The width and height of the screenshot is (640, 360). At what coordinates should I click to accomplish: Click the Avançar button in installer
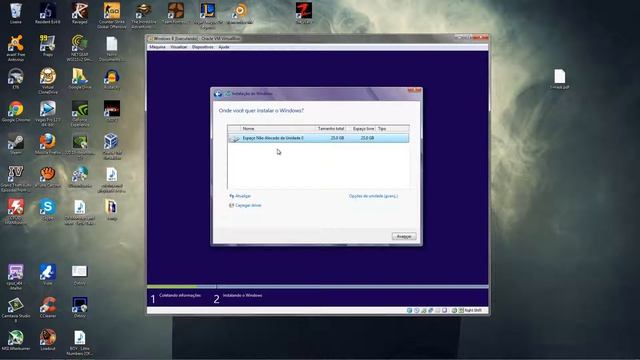click(x=404, y=236)
